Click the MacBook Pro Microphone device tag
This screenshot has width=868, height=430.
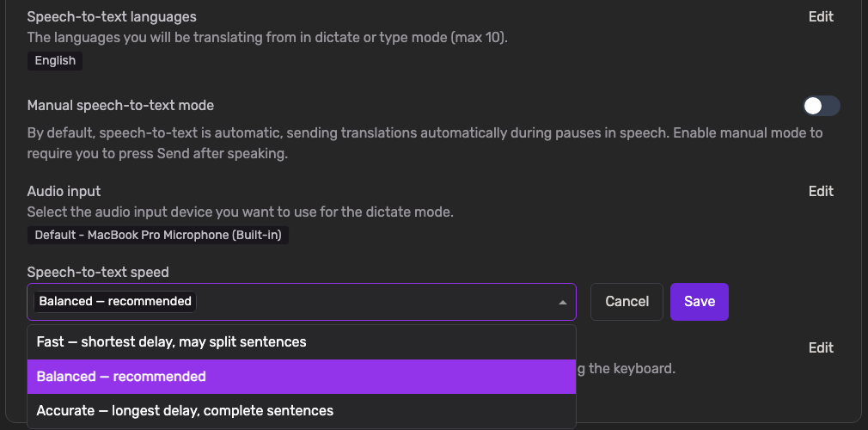click(x=158, y=235)
